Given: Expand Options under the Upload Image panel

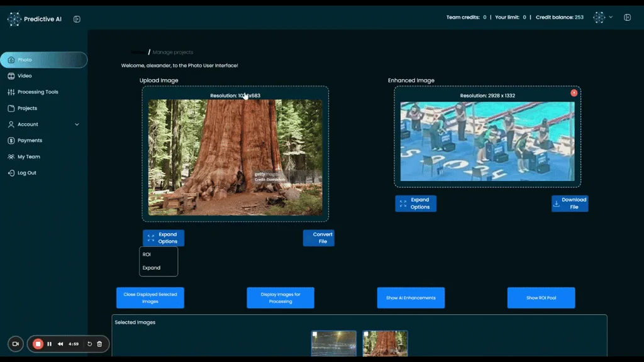Looking at the screenshot, I should click(164, 238).
